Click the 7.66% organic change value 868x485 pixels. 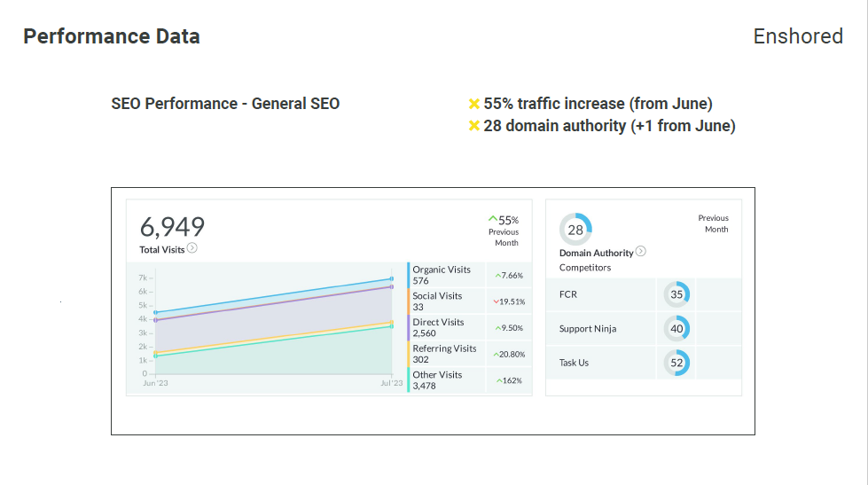tap(512, 275)
